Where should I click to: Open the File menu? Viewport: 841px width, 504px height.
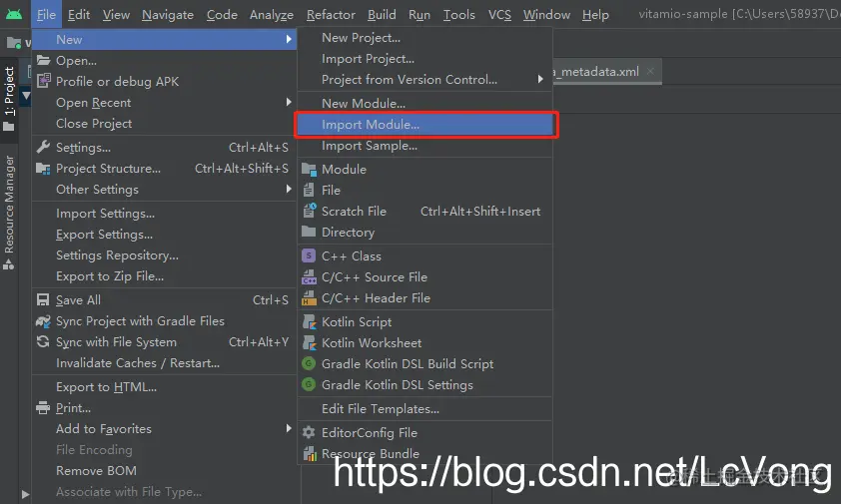[46, 15]
